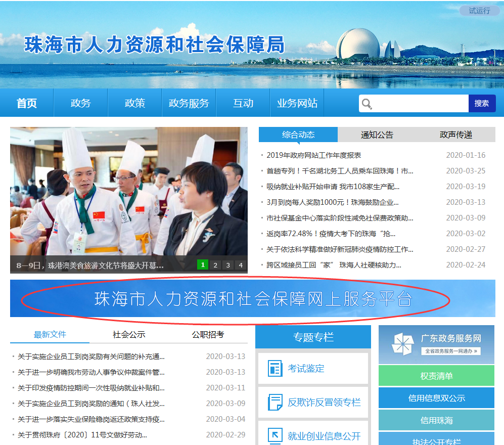Click the 珠海市人力资源和社会保障网上服务平台 banner
Screen dimensions: 504x445
253,298
